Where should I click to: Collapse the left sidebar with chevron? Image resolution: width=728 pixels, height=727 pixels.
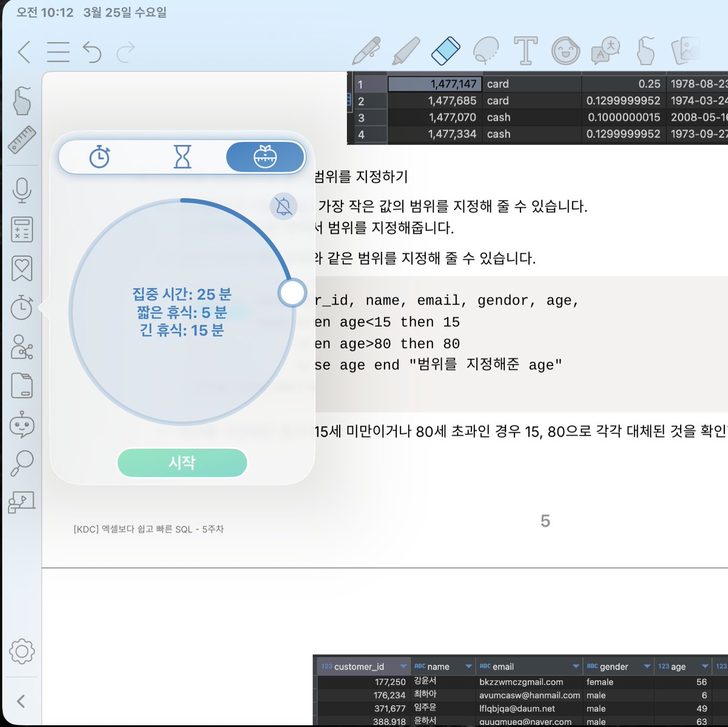click(x=21, y=702)
